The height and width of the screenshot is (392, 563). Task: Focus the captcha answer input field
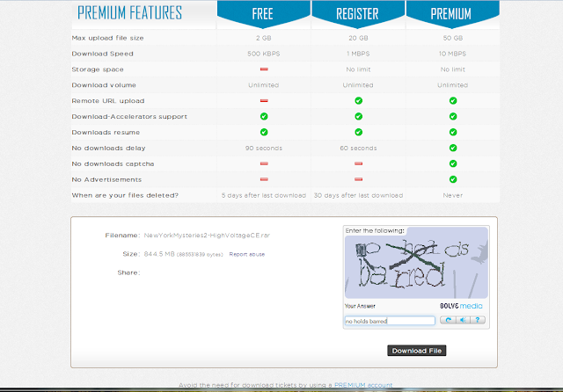click(x=390, y=321)
